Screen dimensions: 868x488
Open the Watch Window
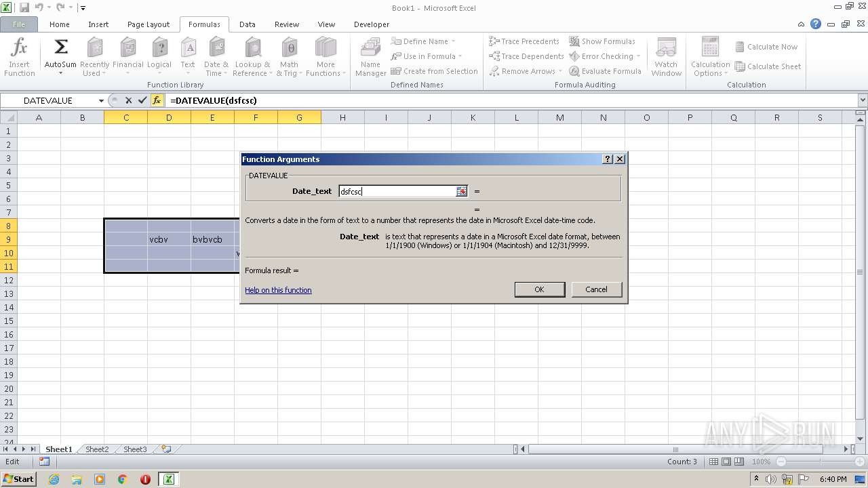(x=666, y=58)
